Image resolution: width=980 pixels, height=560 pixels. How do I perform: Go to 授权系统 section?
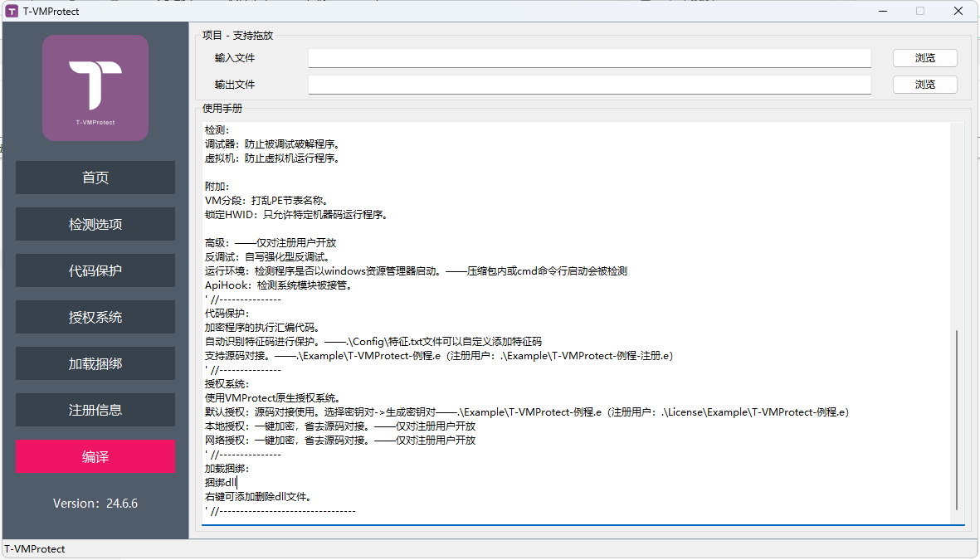95,317
